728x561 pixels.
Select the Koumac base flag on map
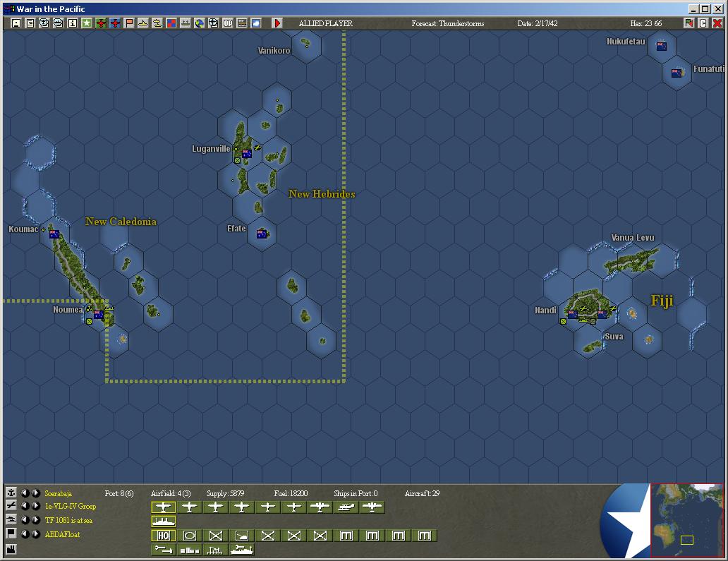click(x=54, y=234)
